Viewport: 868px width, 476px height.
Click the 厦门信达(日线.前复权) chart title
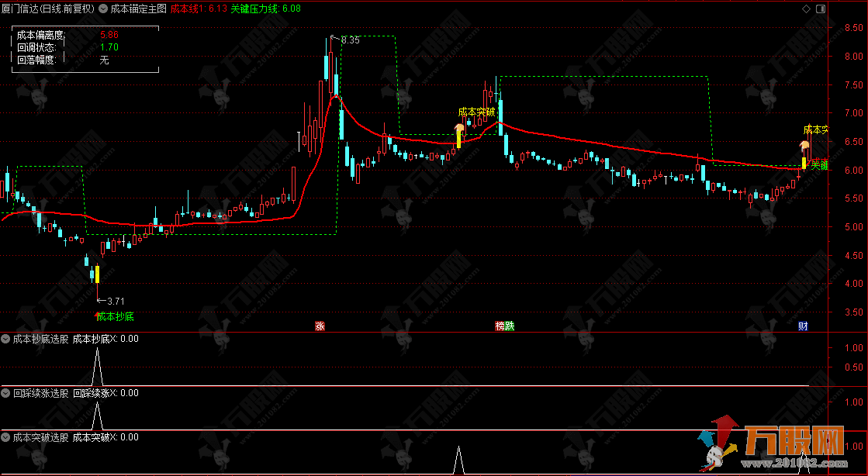48,9
